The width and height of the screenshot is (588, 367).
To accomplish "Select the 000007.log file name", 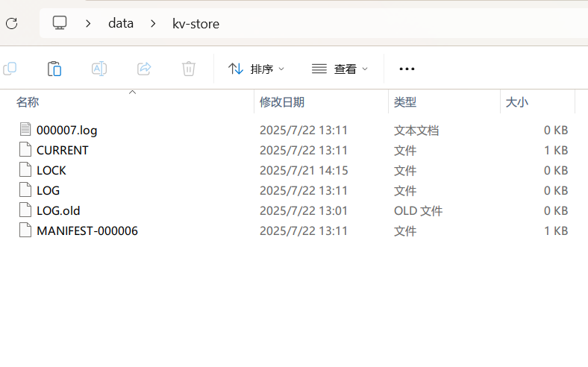I will click(66, 130).
